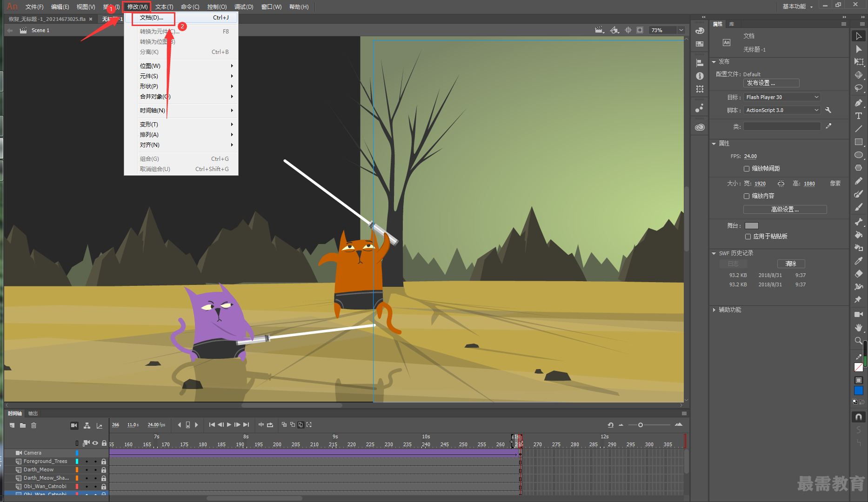Toggle lock all layers padlock header
The height and width of the screenshot is (502, 868).
[x=104, y=443]
